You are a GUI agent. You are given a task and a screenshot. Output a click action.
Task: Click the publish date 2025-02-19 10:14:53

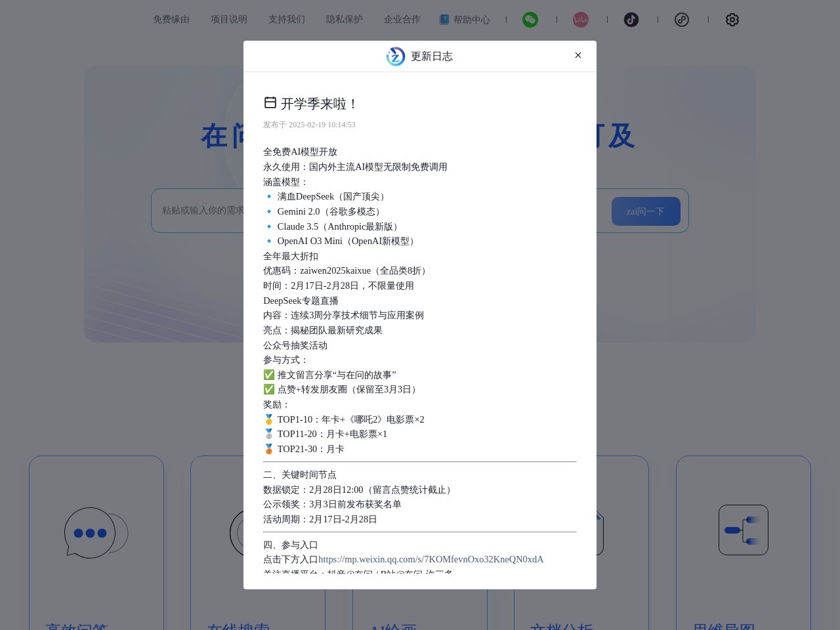point(322,125)
